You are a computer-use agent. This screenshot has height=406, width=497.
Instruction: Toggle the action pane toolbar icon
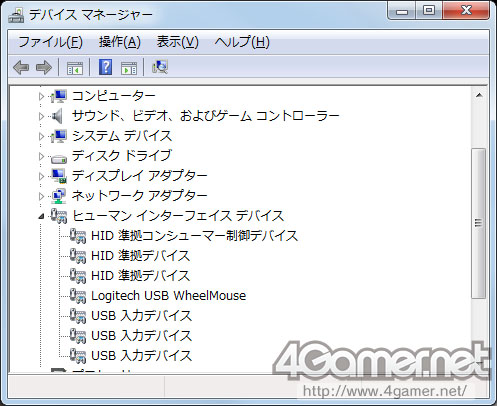point(129,68)
